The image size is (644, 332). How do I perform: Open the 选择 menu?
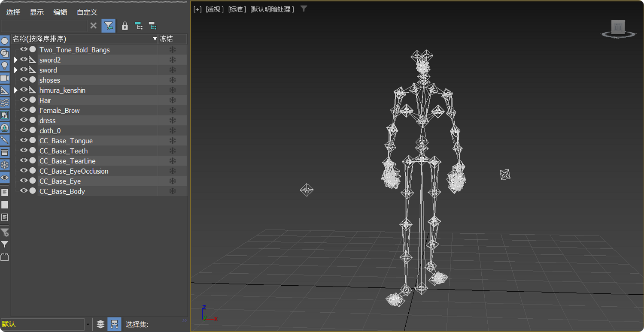[13, 12]
